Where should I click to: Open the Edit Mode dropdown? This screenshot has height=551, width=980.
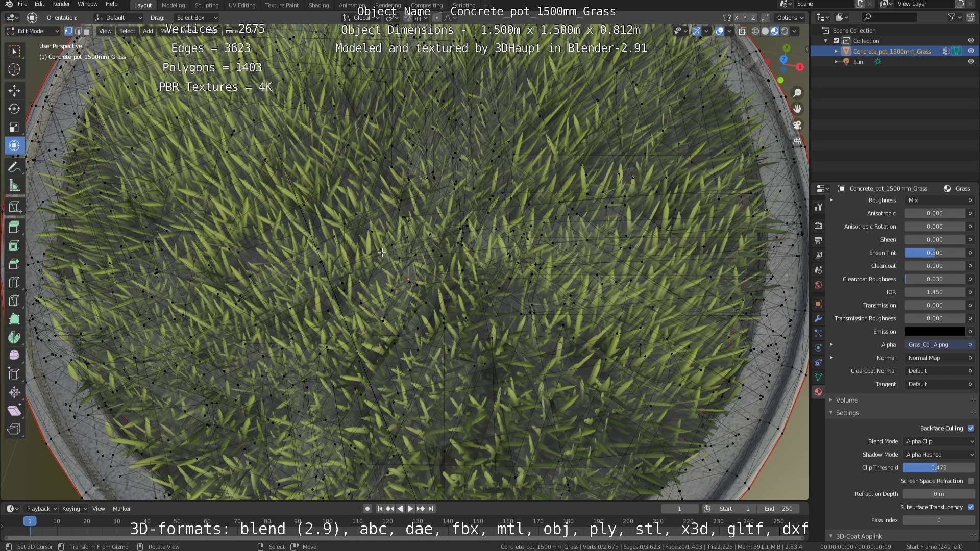point(33,31)
